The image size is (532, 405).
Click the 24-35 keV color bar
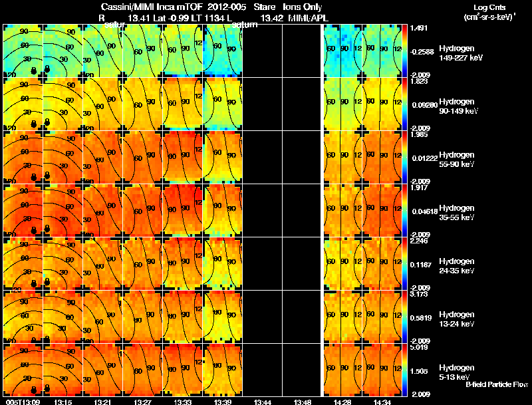404,264
